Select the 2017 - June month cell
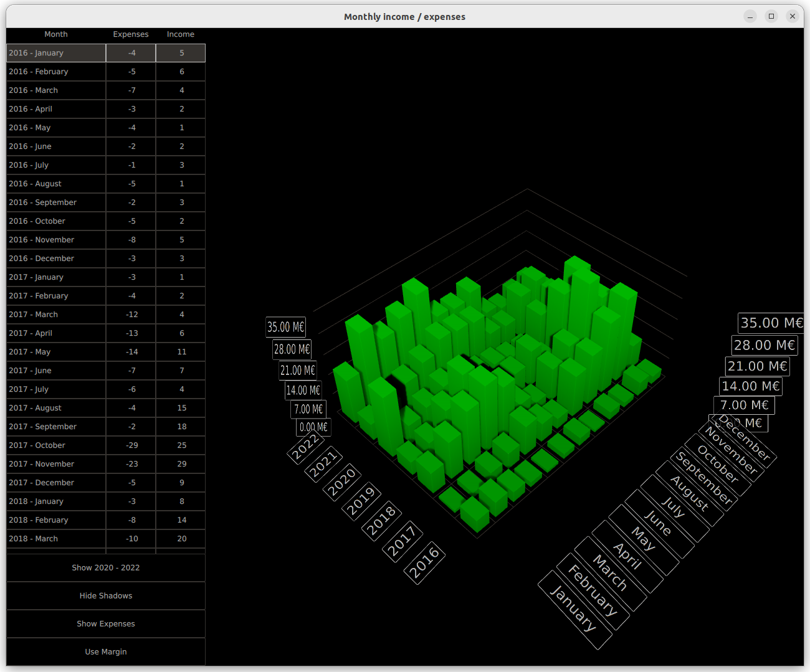 [56, 371]
